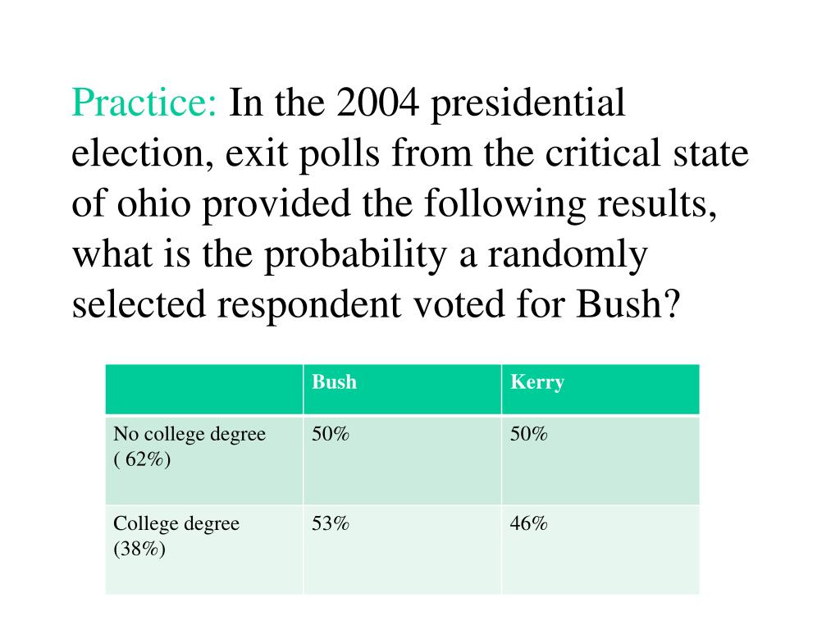The width and height of the screenshot is (840, 630).
Task: Select the 'Kerry' column header cell
Action: tap(600, 390)
